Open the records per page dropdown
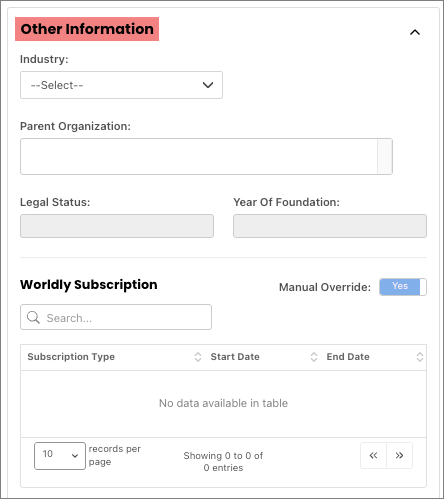 click(x=60, y=456)
